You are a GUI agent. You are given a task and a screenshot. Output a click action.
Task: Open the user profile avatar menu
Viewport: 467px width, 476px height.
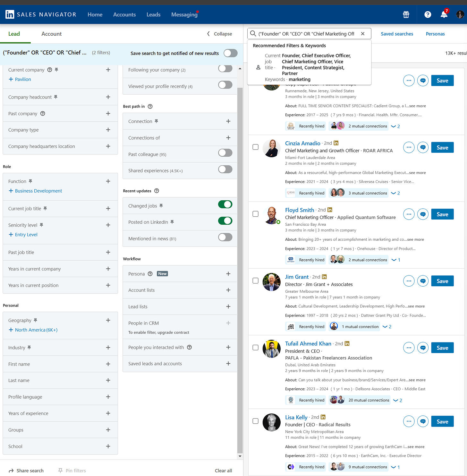pos(460,14)
